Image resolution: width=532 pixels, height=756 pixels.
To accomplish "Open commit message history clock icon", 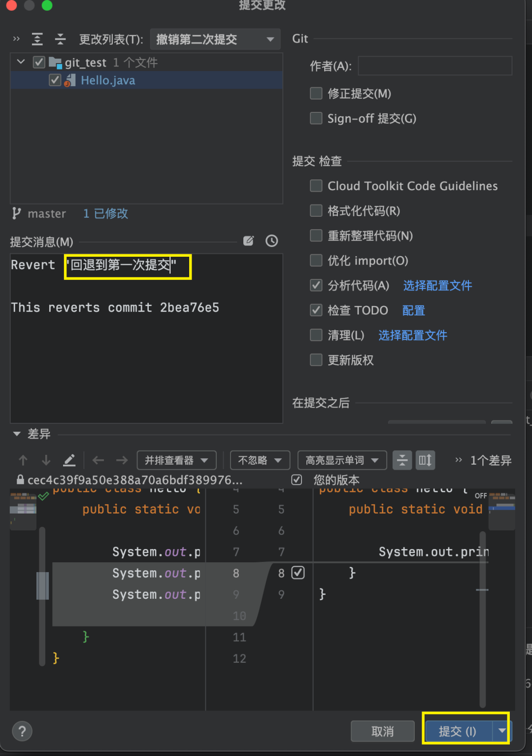I will (x=271, y=241).
